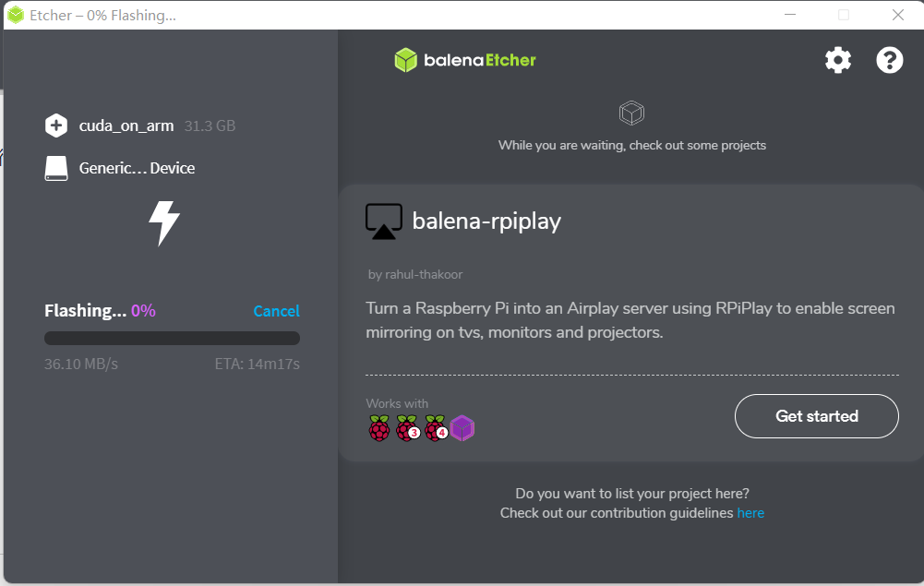Click the drive icon beside Generic Device
Image resolution: width=924 pixels, height=586 pixels.
coord(56,169)
